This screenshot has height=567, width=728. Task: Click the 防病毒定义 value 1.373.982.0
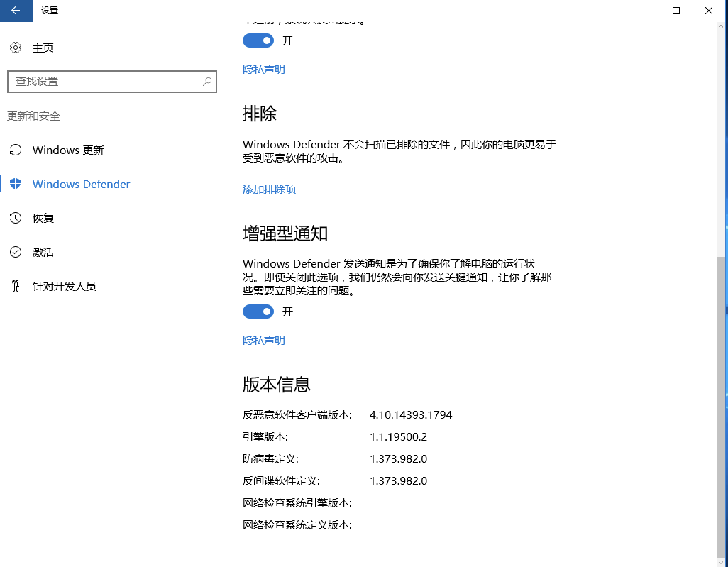[x=398, y=459]
